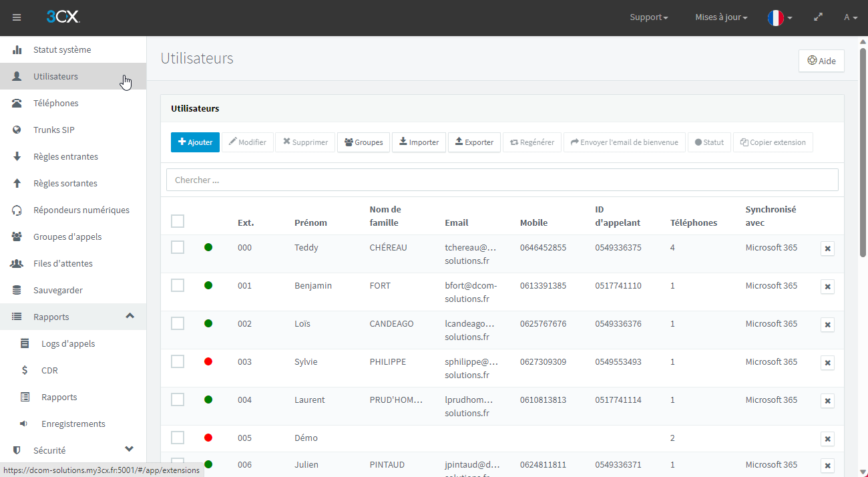
Task: Click the Files d'attentes queue icon
Action: click(17, 263)
